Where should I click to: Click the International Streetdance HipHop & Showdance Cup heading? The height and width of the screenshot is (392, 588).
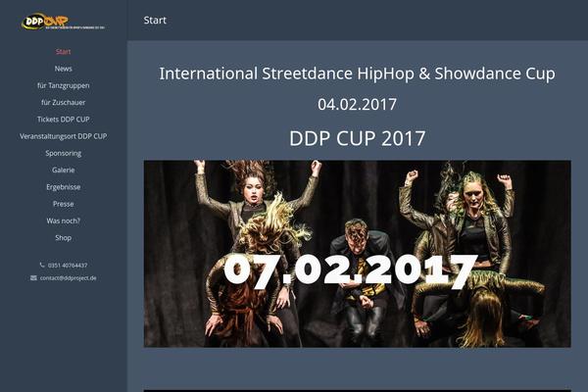pos(357,73)
